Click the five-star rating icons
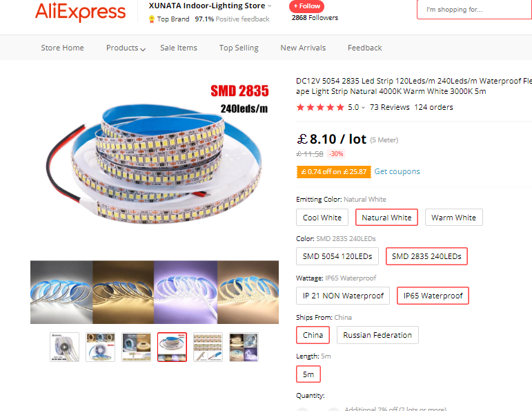 click(320, 107)
